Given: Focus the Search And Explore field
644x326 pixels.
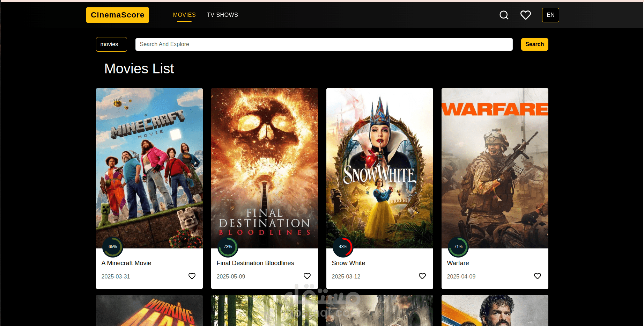Looking at the screenshot, I should tap(324, 44).
